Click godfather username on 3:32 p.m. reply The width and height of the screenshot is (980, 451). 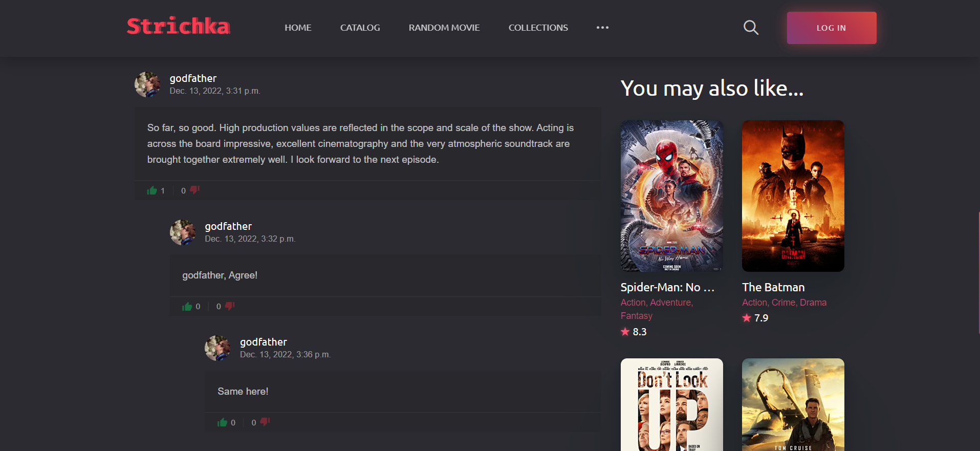coord(228,226)
